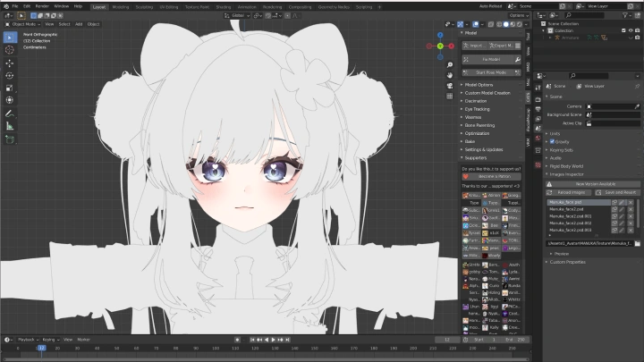Switch to the Modeling workspace tab
This screenshot has width=644, height=362.
coord(121,7)
